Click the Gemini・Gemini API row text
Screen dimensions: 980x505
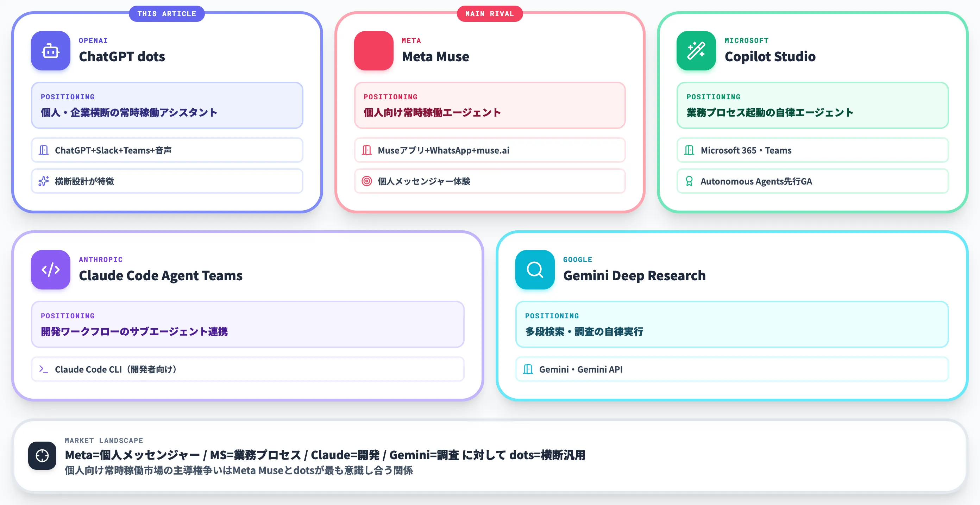[x=580, y=369]
